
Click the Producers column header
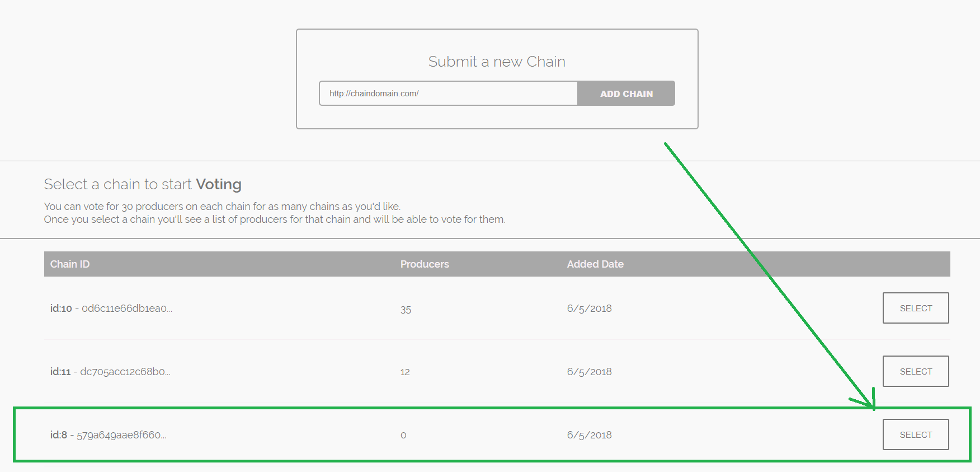tap(425, 264)
